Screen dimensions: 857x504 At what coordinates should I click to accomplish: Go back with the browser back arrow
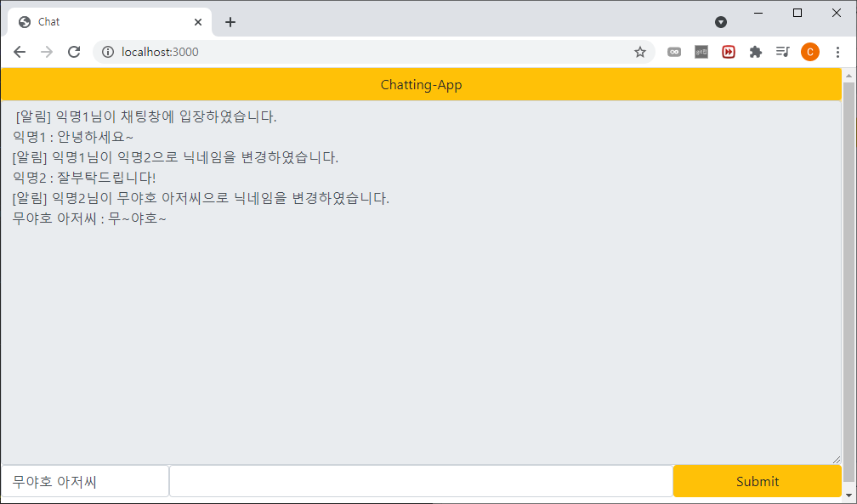pyautogui.click(x=20, y=52)
